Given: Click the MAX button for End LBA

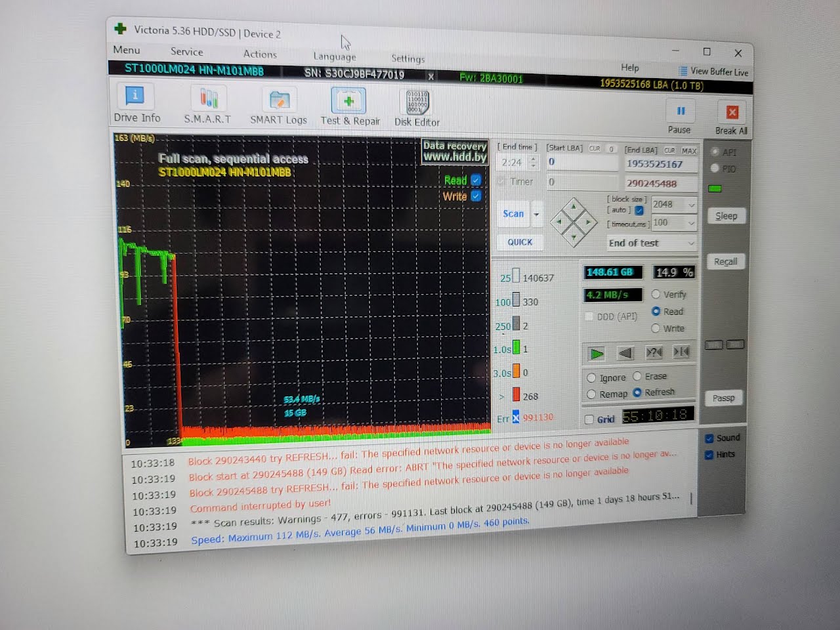Looking at the screenshot, I should pos(689,151).
